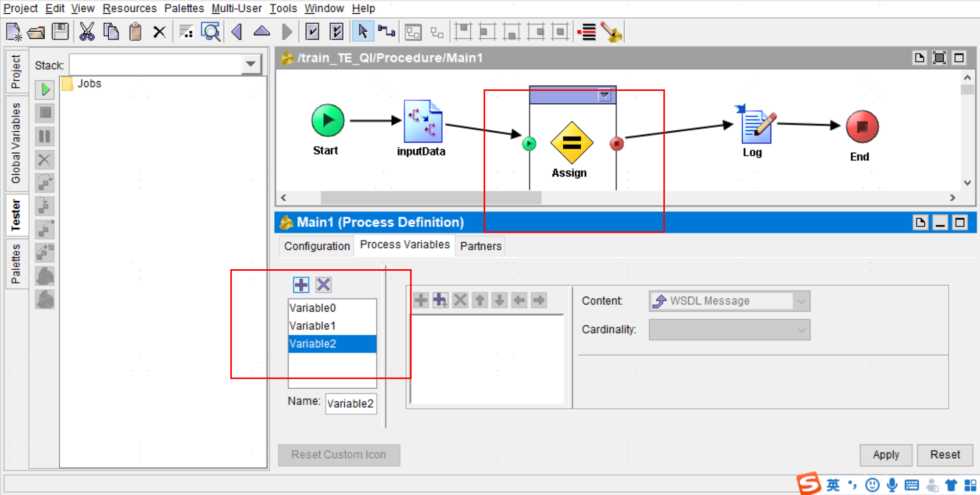This screenshot has width=980, height=495.
Task: Click the red output port of Assign group
Action: click(616, 144)
